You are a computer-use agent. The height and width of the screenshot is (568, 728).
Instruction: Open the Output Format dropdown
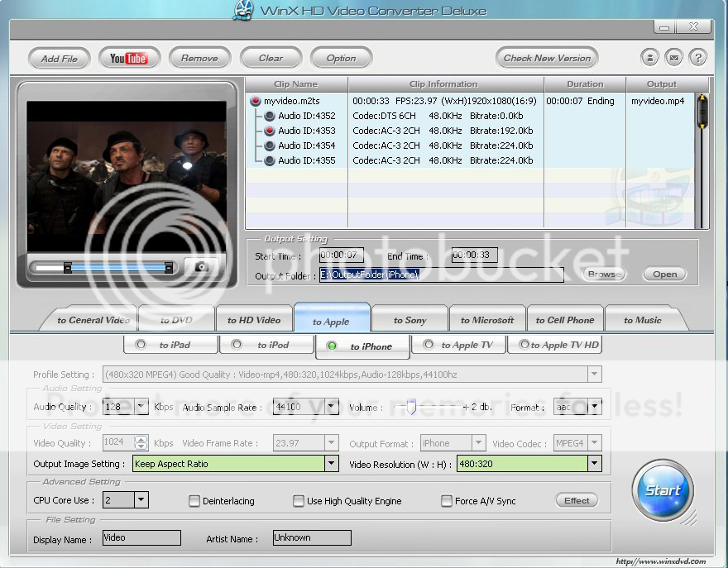tap(479, 442)
